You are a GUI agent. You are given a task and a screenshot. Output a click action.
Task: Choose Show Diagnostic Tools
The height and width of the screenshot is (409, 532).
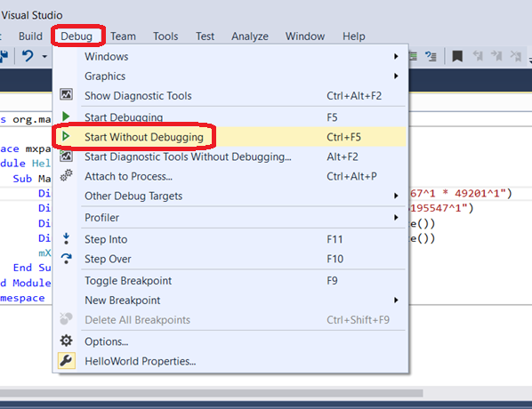(x=230, y=96)
